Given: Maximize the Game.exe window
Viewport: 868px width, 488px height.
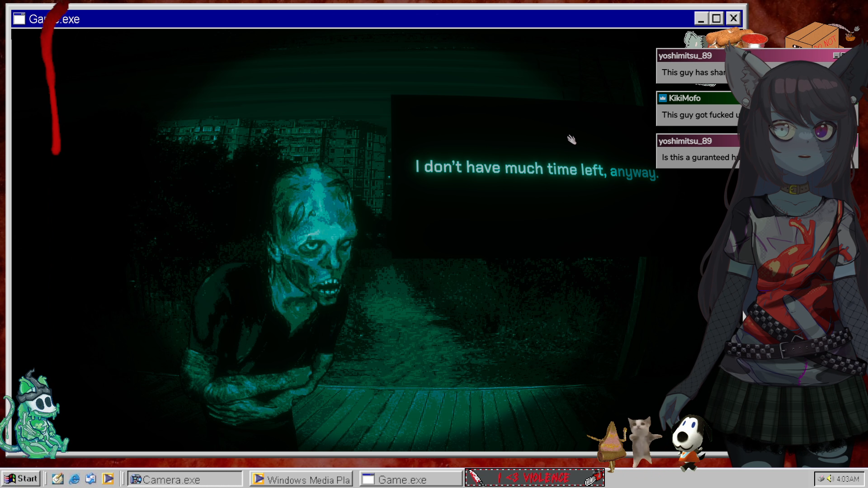Looking at the screenshot, I should pos(717,19).
